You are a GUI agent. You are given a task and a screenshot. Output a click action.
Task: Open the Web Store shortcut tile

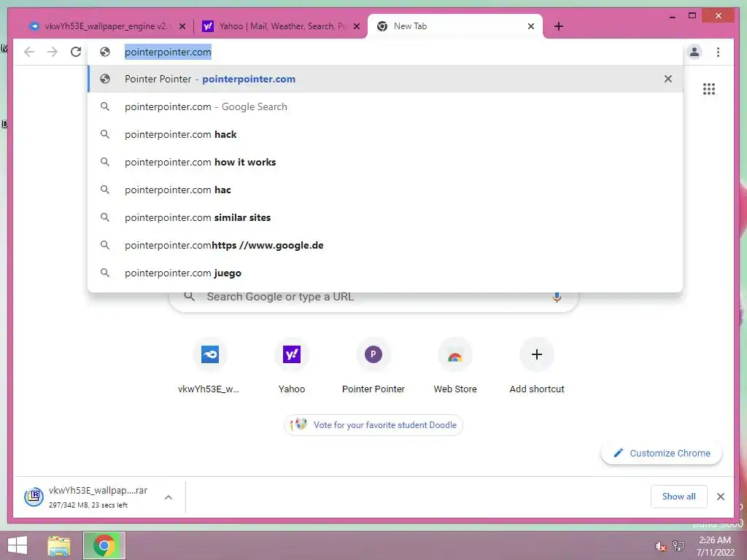click(455, 365)
